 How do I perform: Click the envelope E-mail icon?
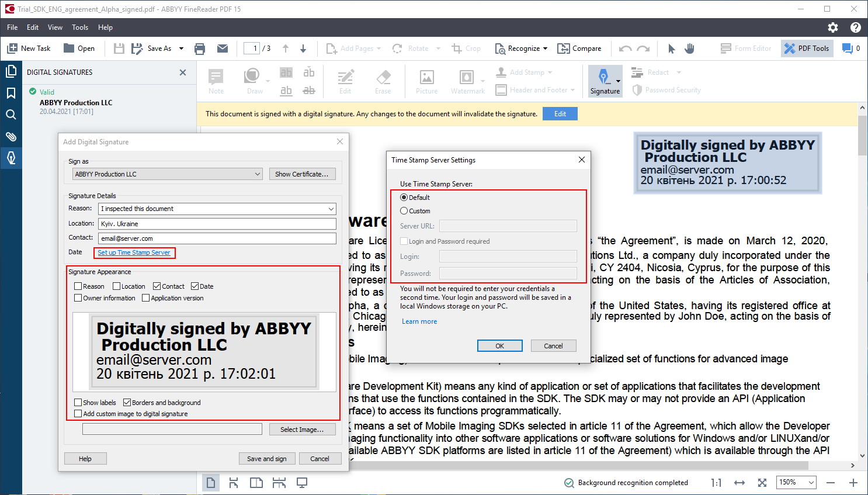click(x=223, y=49)
